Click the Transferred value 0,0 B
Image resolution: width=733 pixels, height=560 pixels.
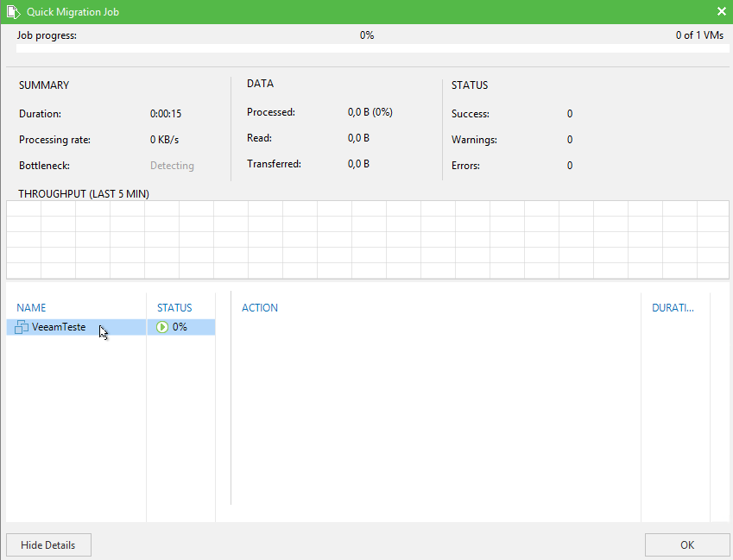tap(358, 164)
